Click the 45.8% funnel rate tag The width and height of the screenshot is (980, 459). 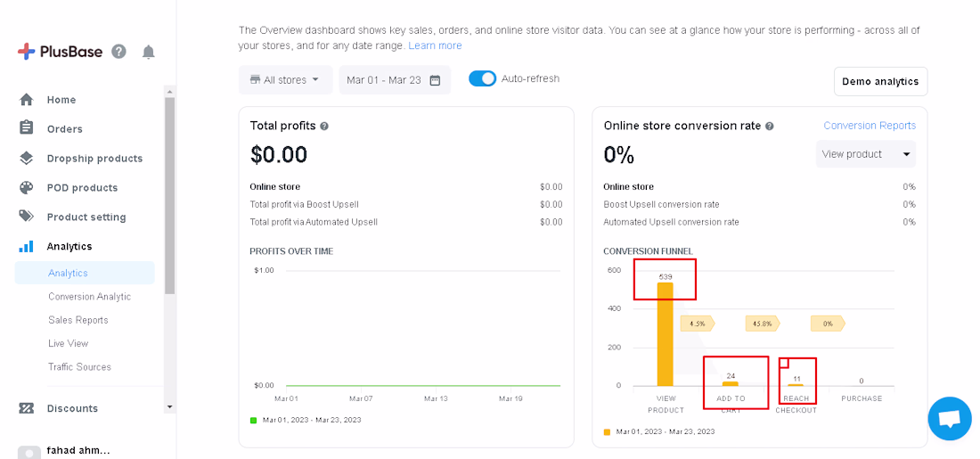[x=763, y=324]
